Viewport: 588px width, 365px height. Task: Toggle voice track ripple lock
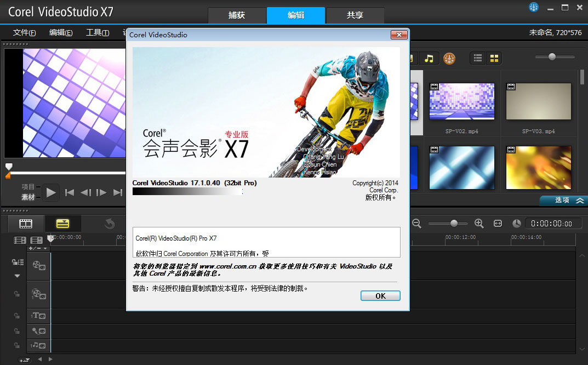[x=17, y=331]
